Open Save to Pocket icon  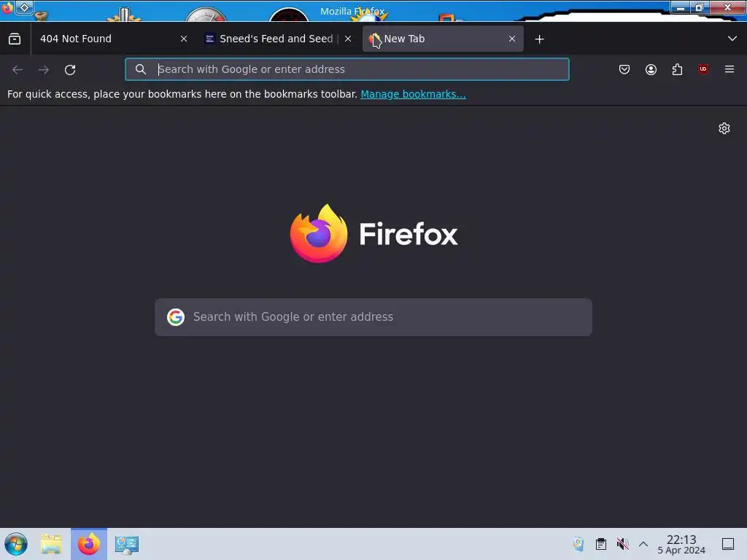click(x=624, y=69)
